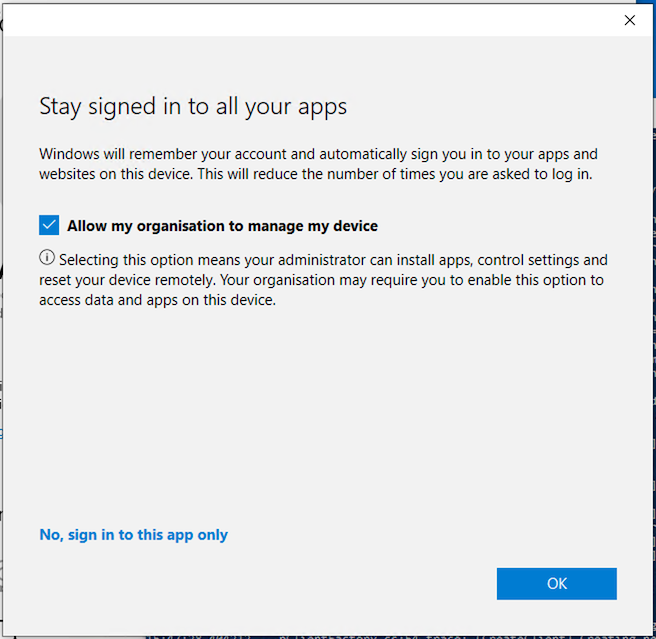Untick the Allow my organisation checkbox
656x639 pixels.
49,225
